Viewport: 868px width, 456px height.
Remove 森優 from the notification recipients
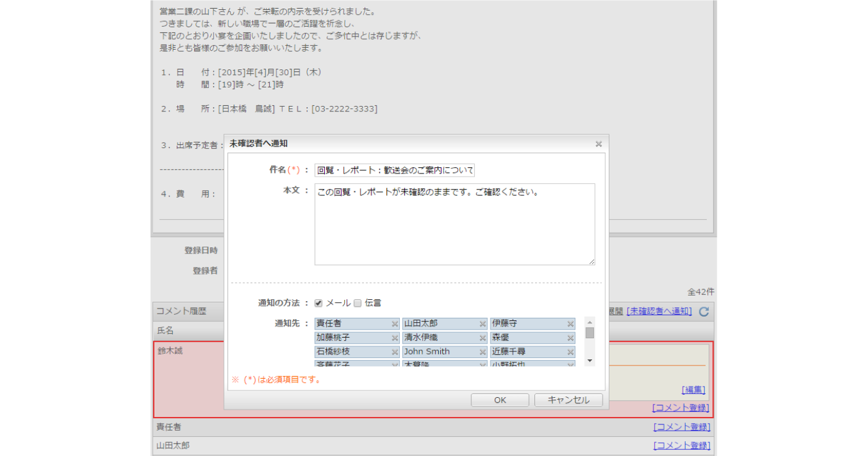[x=570, y=338]
